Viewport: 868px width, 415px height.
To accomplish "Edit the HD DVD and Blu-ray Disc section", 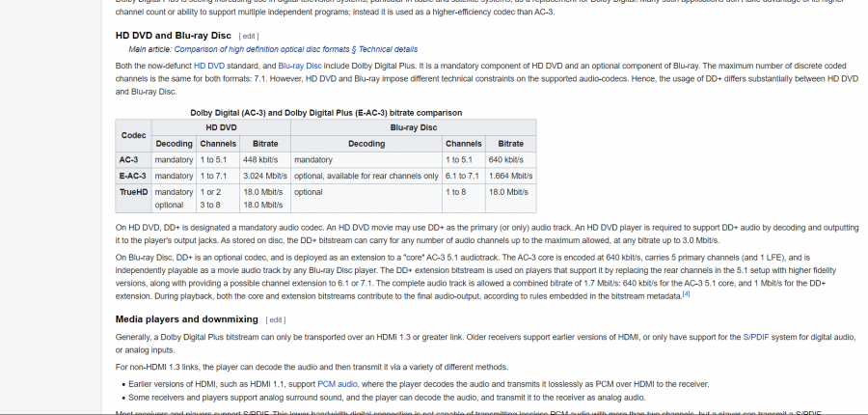I will 249,36.
